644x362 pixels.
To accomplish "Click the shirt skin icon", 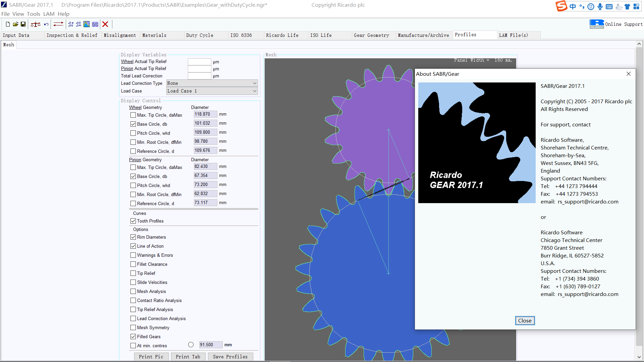I will tap(627, 6).
